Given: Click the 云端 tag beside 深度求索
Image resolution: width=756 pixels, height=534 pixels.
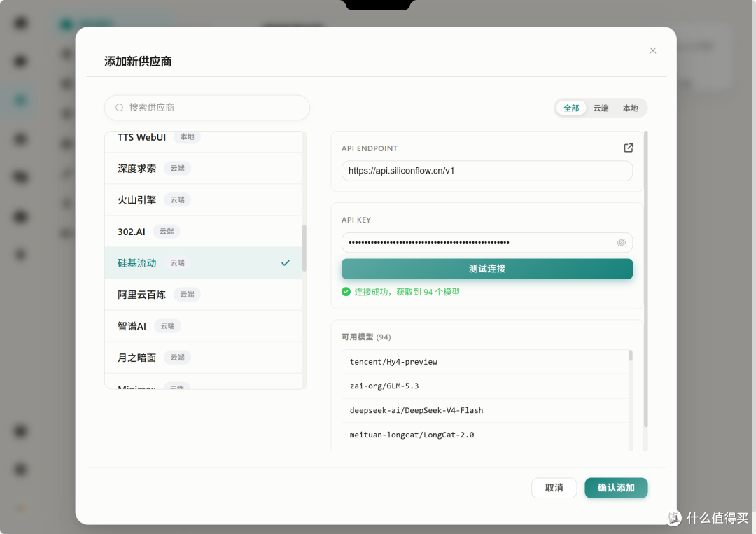Looking at the screenshot, I should pos(177,168).
